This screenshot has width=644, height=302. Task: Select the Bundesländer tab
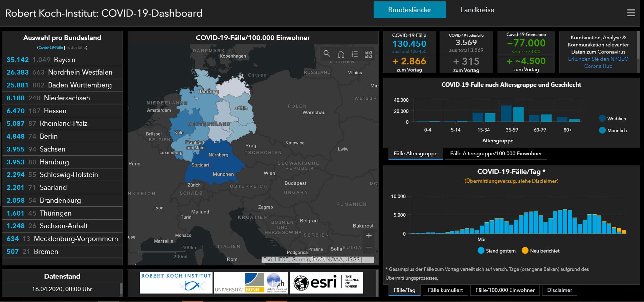tap(409, 10)
